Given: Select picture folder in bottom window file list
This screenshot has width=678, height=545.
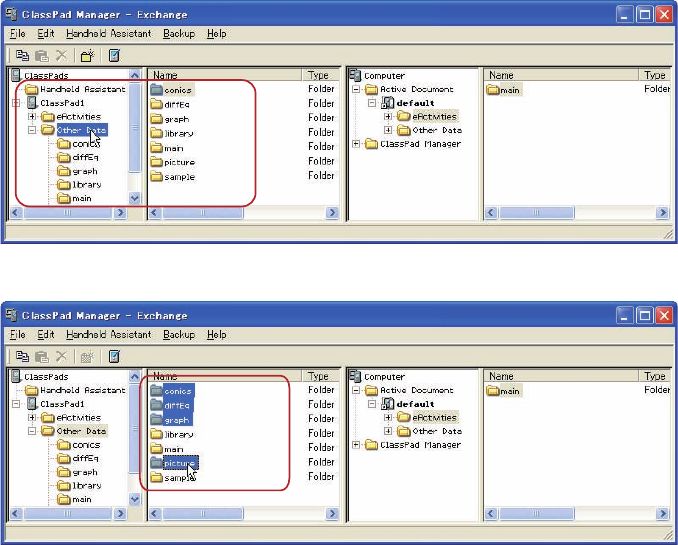Looking at the screenshot, I should [174, 463].
